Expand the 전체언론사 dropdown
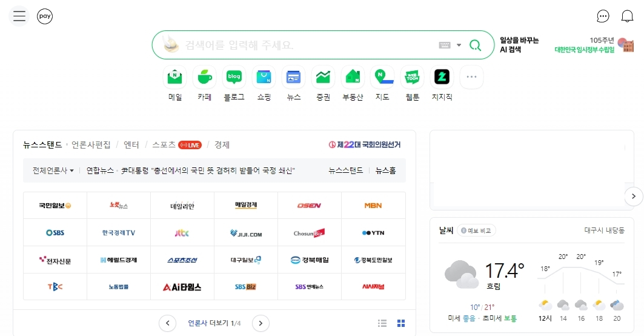Screen dimensions: 644x336 [53, 170]
